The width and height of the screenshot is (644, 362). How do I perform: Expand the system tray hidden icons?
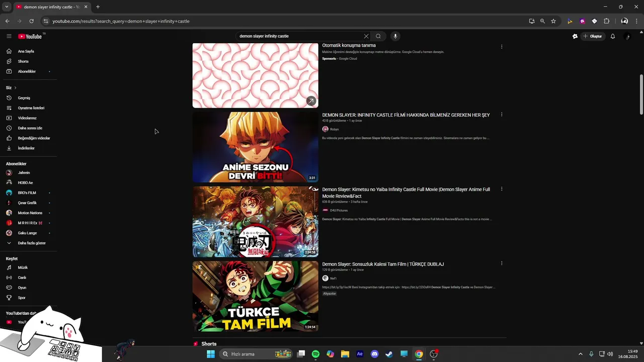[580, 354]
